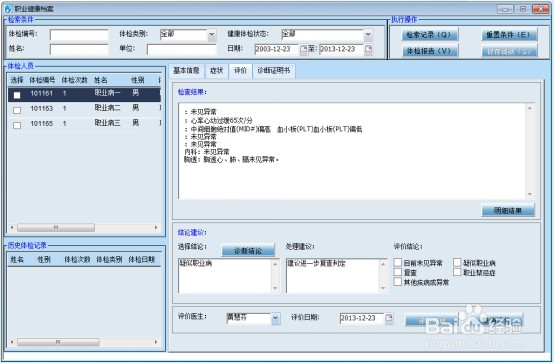
Task: Click the 重置条件 (E) button
Action: tap(509, 35)
